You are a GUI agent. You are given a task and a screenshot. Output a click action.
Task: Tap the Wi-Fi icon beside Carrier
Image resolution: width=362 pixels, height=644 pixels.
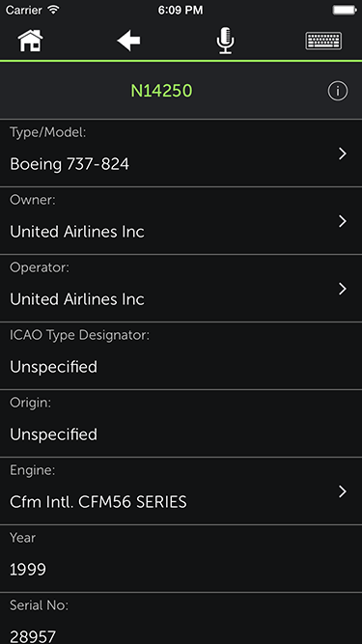coord(53,10)
